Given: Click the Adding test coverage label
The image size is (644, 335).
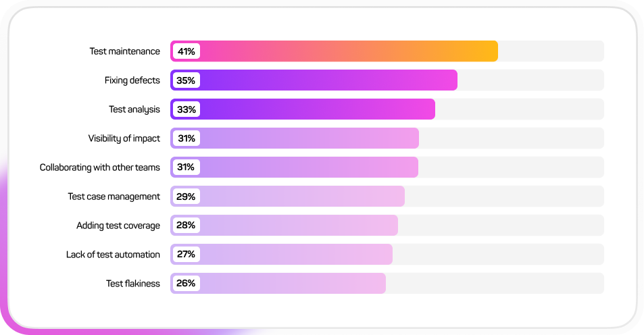Looking at the screenshot, I should 118,226.
